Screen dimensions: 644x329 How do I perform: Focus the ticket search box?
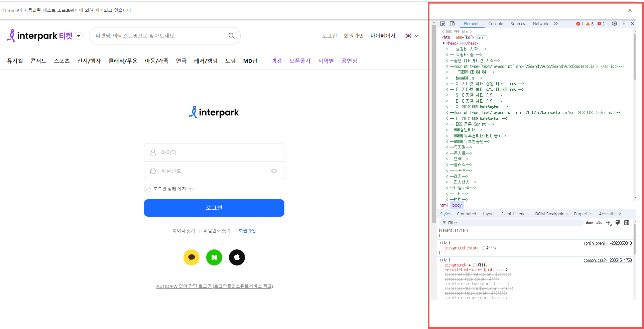165,36
